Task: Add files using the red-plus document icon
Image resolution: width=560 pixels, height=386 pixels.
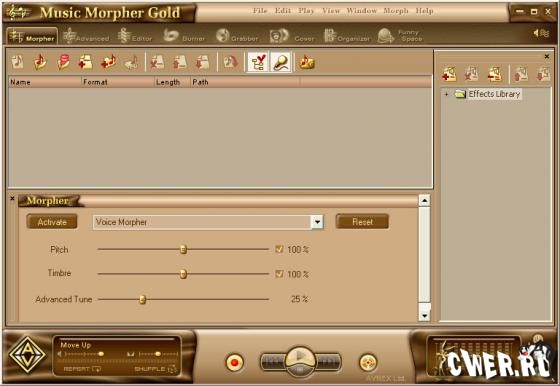Action: click(x=86, y=62)
